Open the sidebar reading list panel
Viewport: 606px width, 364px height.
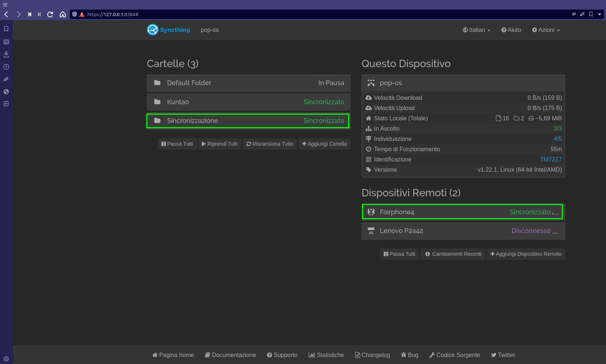pyautogui.click(x=6, y=42)
